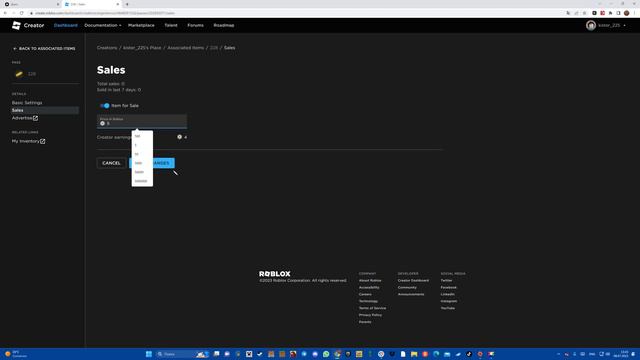
Task: Click Associated Items breadcrumb link
Action: (185, 48)
